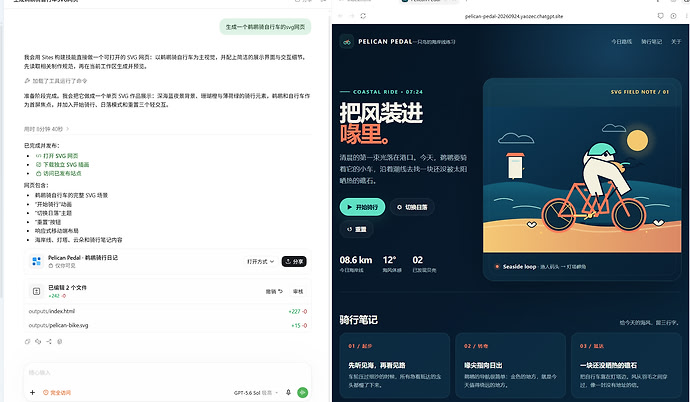Click the branch/share icon under the response
Image resolution: width=690 pixels, height=402 pixels.
49,341
